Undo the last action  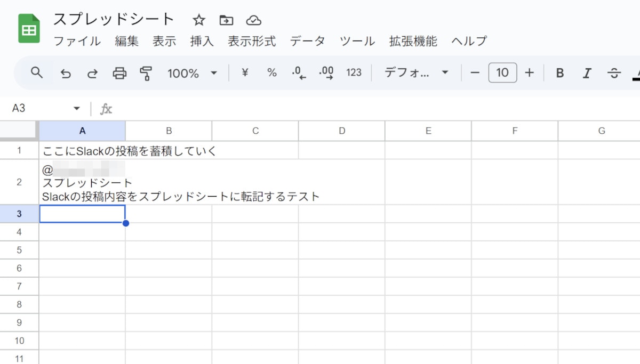click(x=65, y=73)
